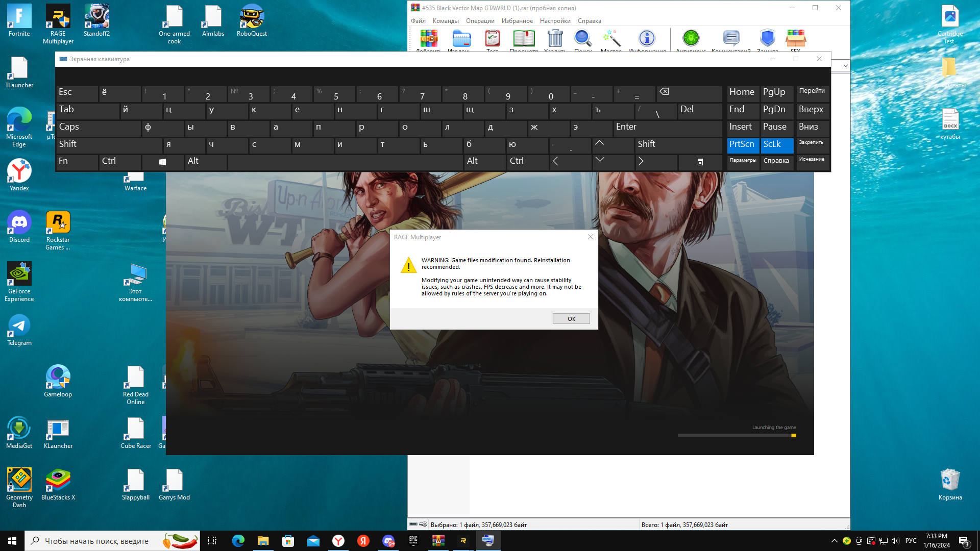Close the RAGE Multiplayer warning dialog
980x551 pixels.
click(591, 237)
